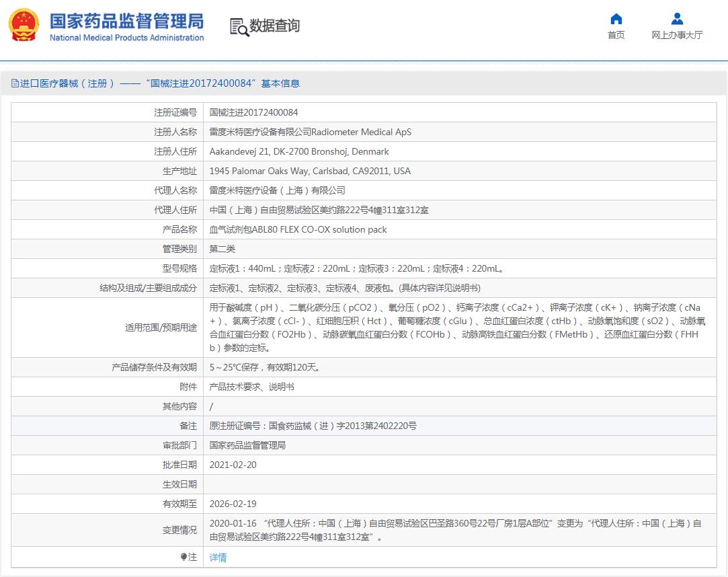728x577 pixels.
Task: Select address Aakandevej 21, DK-2700 Bronshoj
Action: 299,151
